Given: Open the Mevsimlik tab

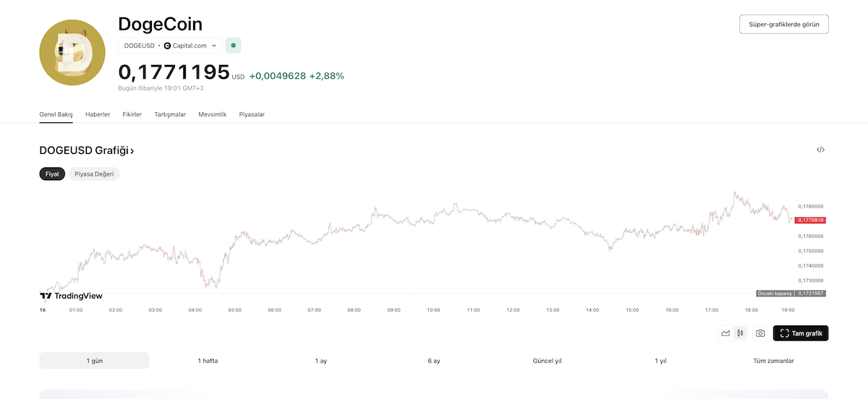Looking at the screenshot, I should click(213, 114).
